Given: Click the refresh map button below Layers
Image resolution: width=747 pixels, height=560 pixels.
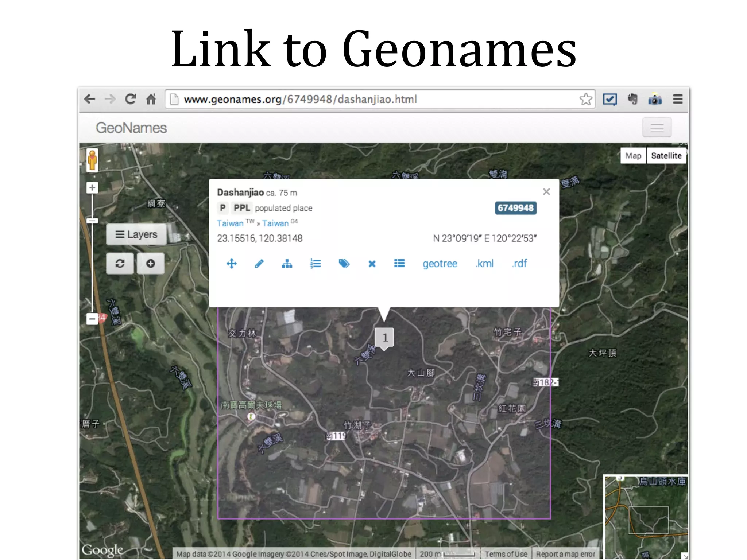Looking at the screenshot, I should pyautogui.click(x=120, y=263).
